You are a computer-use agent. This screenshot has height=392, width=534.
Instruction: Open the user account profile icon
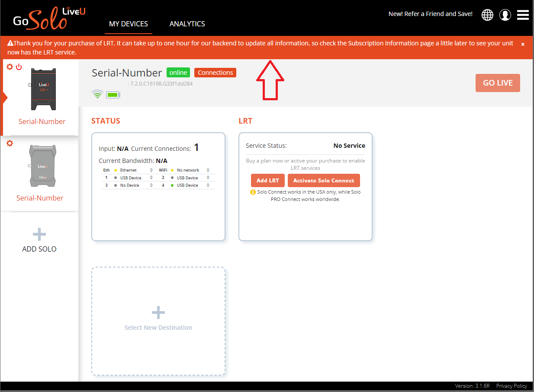[x=505, y=15]
